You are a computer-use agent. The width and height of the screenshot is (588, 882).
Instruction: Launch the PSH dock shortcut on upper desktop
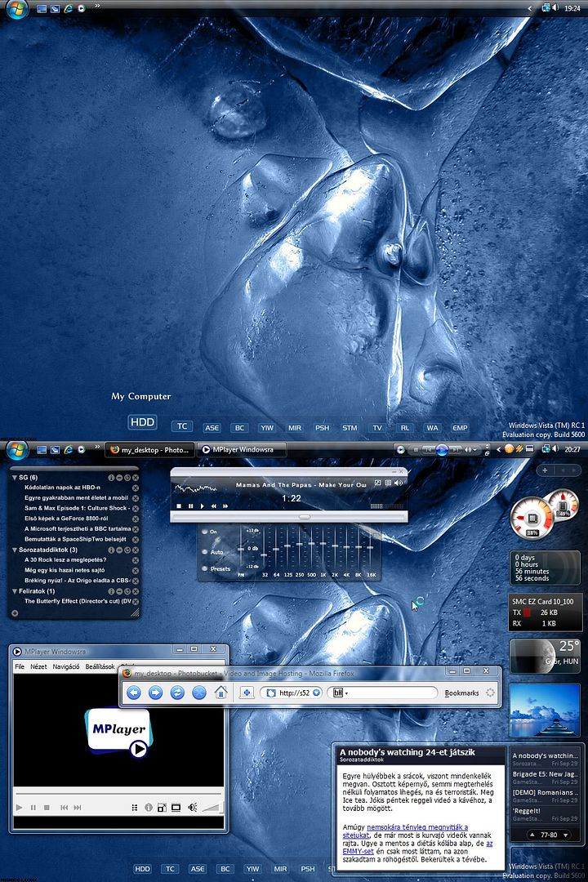[x=322, y=427]
